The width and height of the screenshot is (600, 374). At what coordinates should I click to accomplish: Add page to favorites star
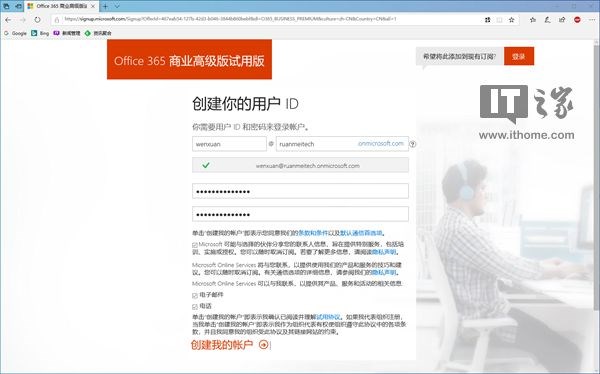coord(511,20)
